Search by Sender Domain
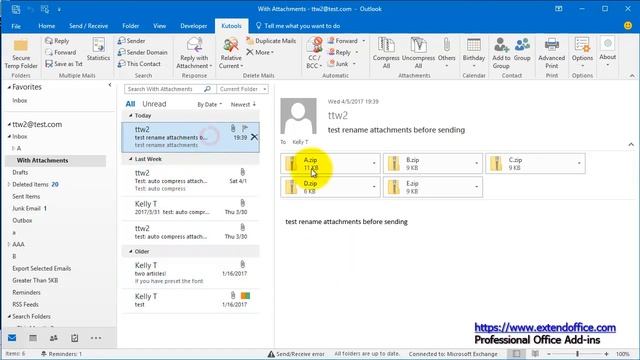This screenshot has height=360, width=640. coord(142,52)
